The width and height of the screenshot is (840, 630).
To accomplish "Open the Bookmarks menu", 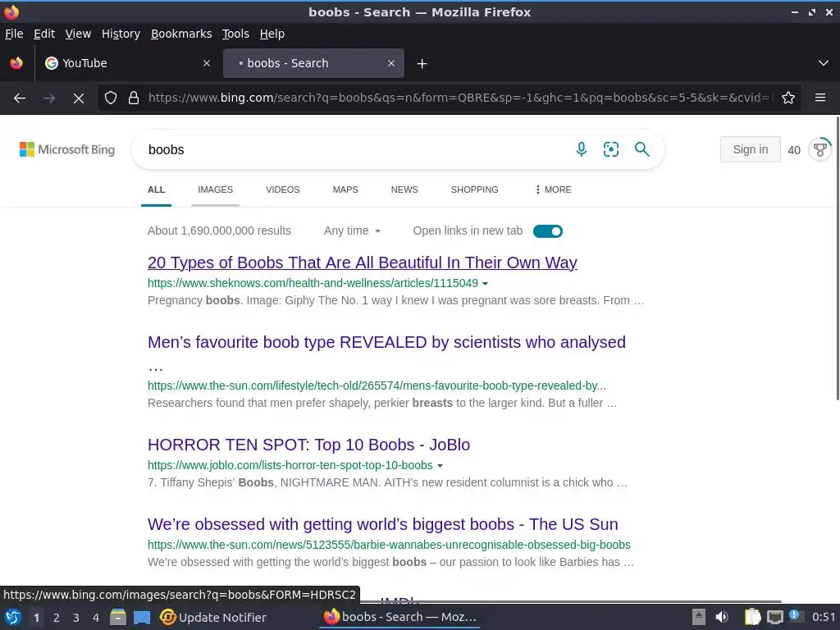I will pos(181,34).
